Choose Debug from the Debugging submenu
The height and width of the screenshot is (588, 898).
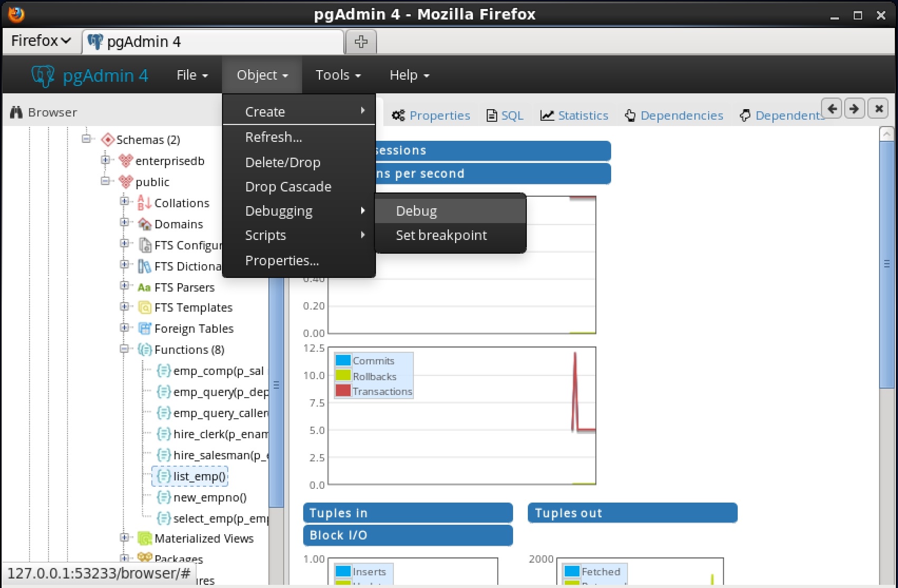[x=416, y=211]
